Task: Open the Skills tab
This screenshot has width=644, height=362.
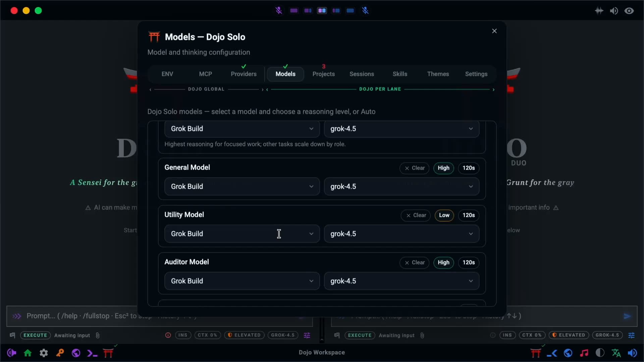Action: tap(400, 74)
